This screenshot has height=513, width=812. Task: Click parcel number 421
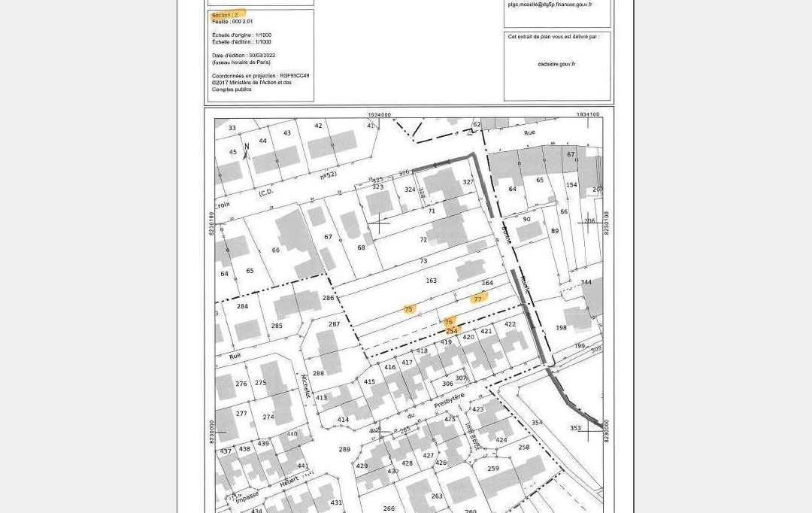[486, 332]
